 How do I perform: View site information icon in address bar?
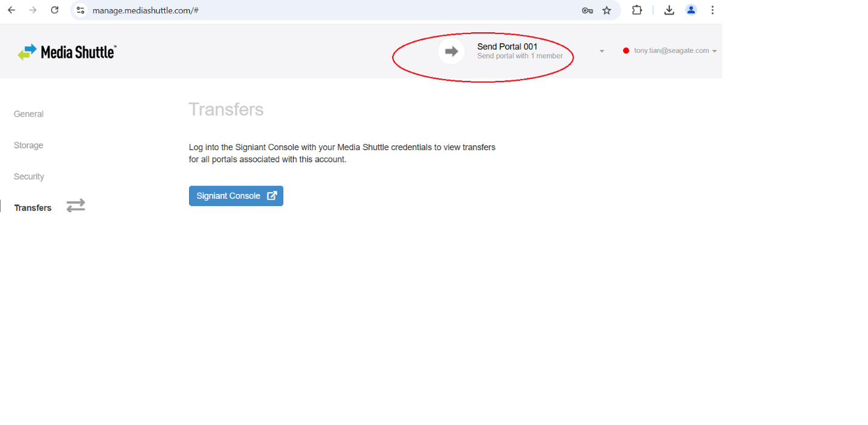coord(80,10)
